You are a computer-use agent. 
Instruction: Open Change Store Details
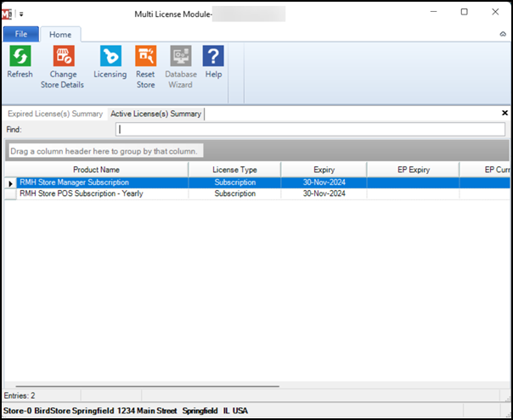(63, 67)
